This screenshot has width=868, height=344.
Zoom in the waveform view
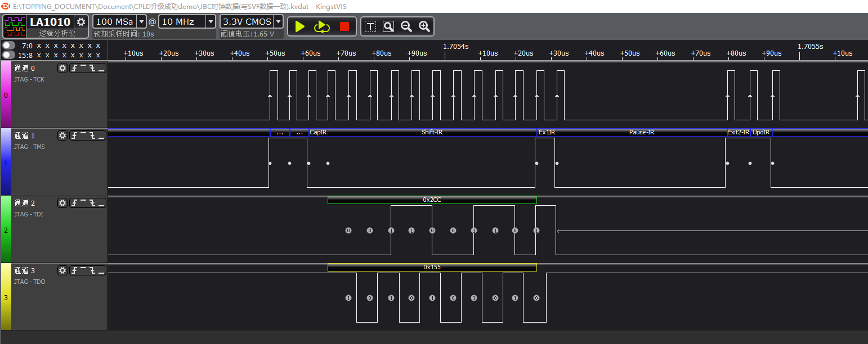point(424,26)
